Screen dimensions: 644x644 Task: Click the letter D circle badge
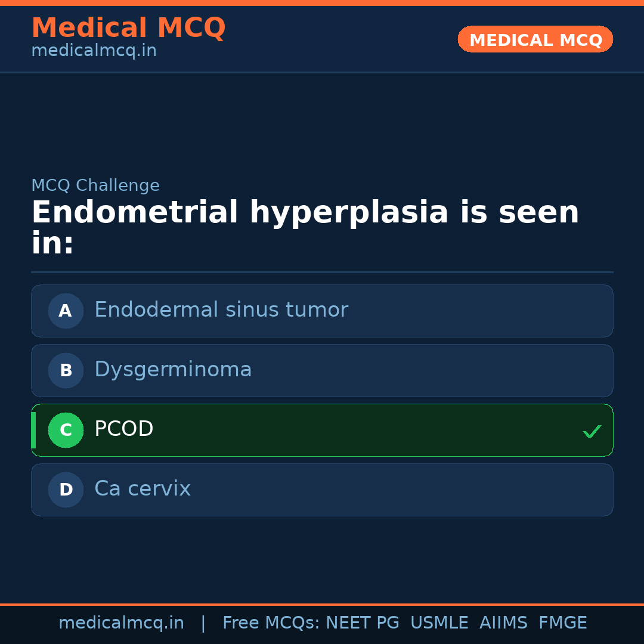point(66,490)
